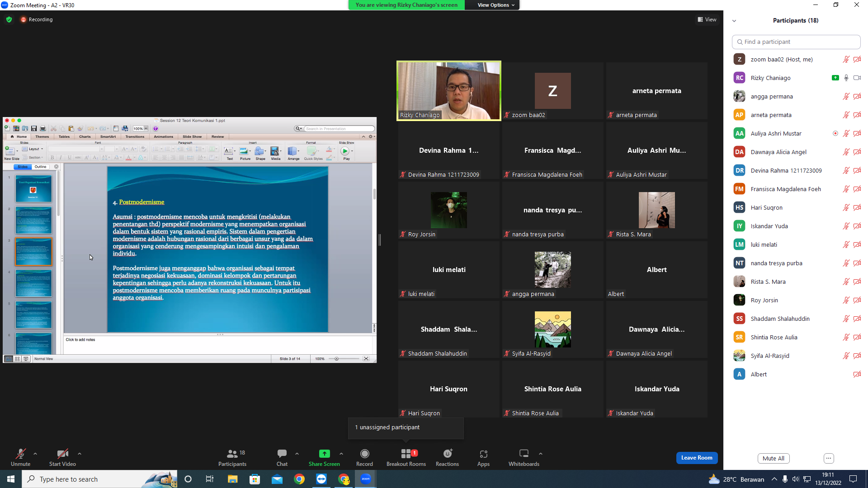Open the Participants panel button

pos(232,457)
